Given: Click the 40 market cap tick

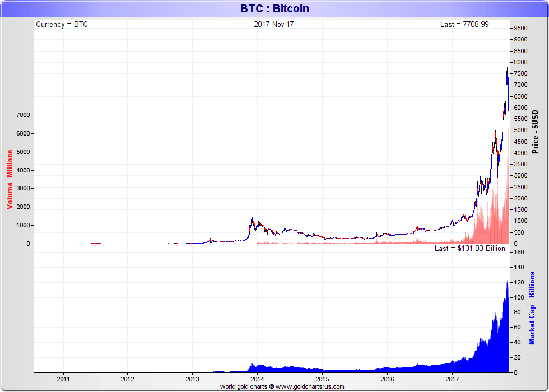Looking at the screenshot, I should tap(518, 342).
